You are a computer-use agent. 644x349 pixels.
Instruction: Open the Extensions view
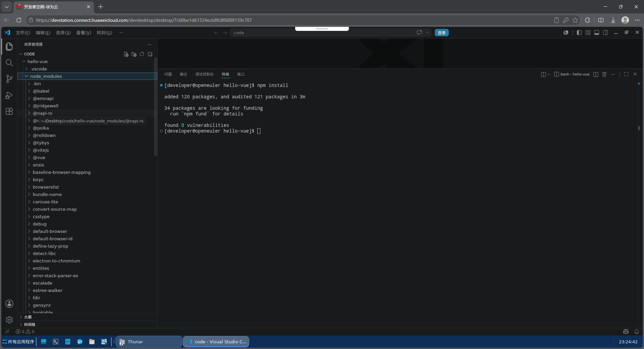click(9, 111)
